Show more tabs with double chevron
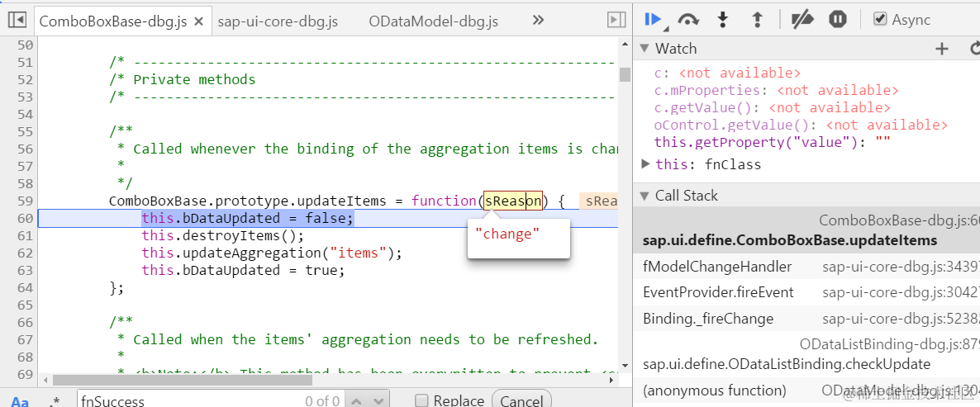980x407 pixels. click(538, 20)
